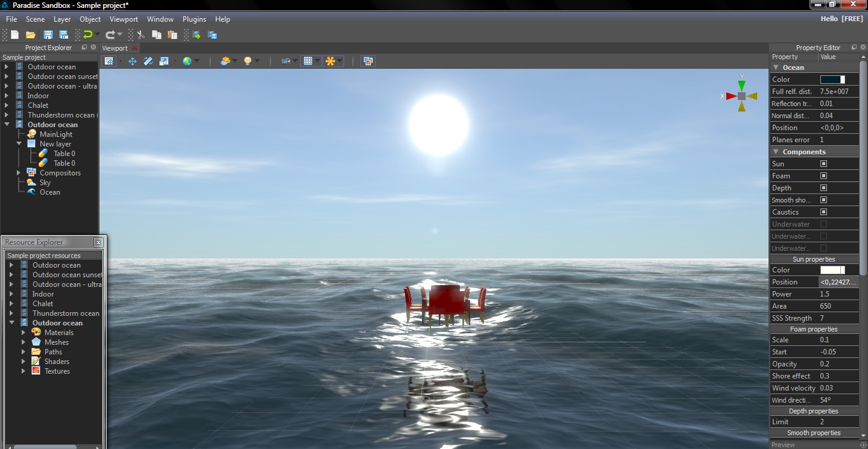Click the Resource Explorer horizontal scrollbar

(x=46, y=447)
